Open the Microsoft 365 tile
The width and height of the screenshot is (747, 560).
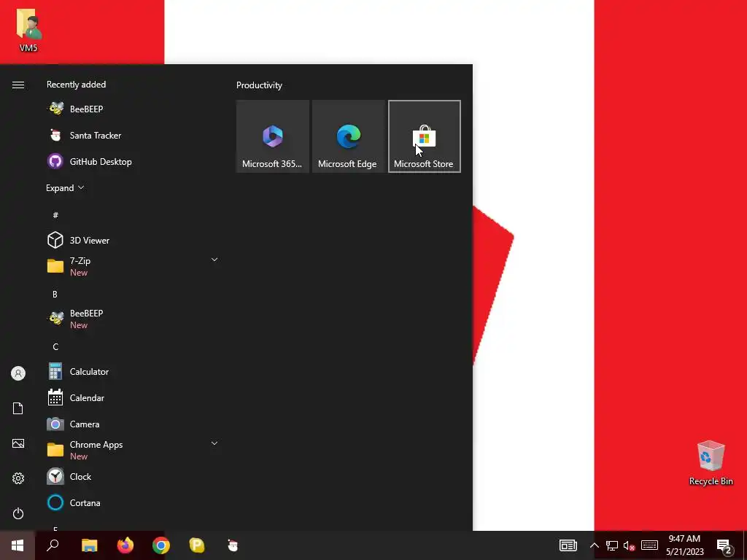273,136
